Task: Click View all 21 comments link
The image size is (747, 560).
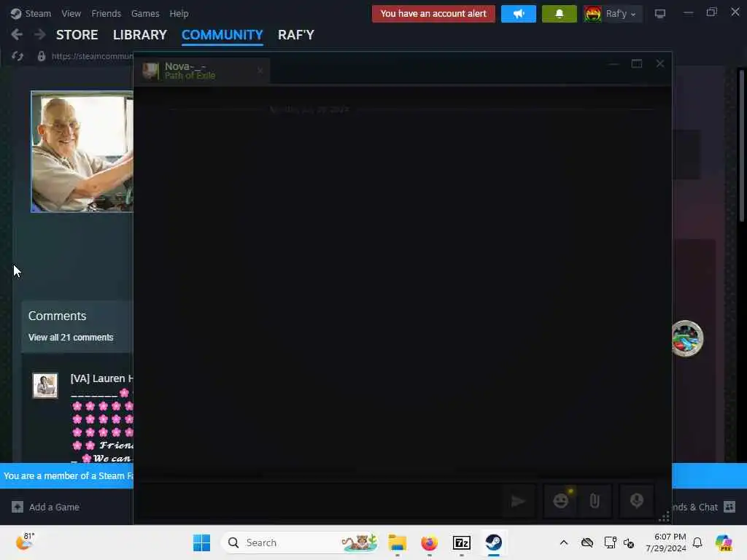Action: (71, 337)
